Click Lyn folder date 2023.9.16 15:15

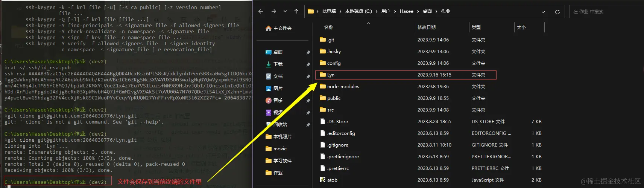coord(434,75)
